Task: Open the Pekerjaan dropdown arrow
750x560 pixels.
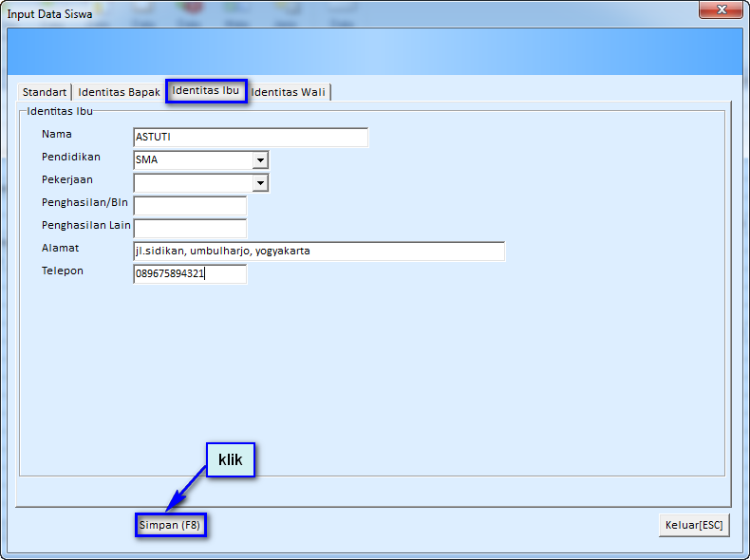Action: [x=260, y=183]
